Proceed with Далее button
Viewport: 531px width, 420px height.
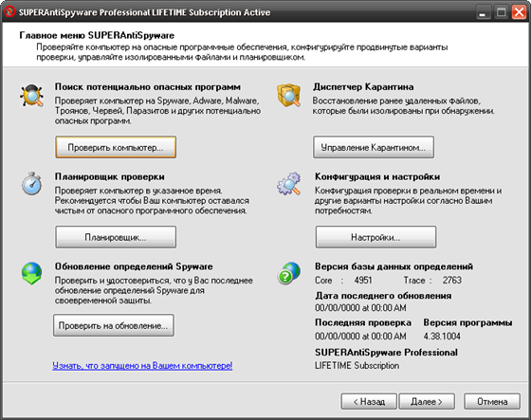pyautogui.click(x=427, y=401)
